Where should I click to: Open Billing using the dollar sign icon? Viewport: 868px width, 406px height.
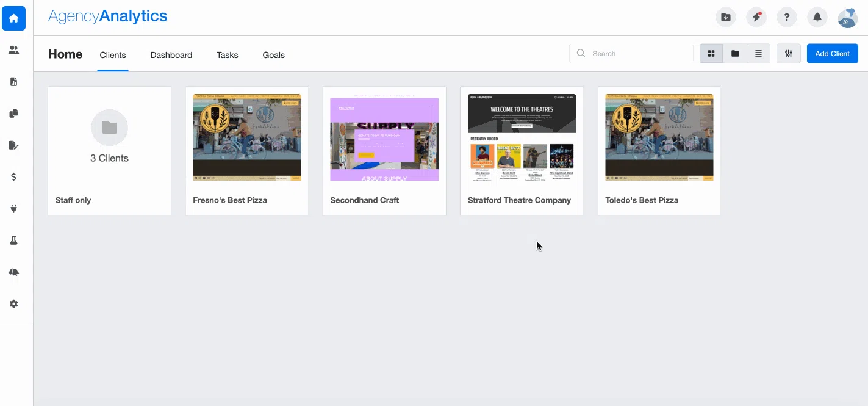[x=13, y=177]
